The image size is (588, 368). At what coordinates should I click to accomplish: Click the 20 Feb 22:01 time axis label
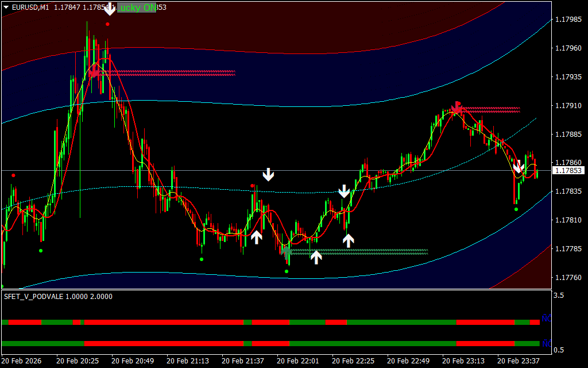point(297,361)
